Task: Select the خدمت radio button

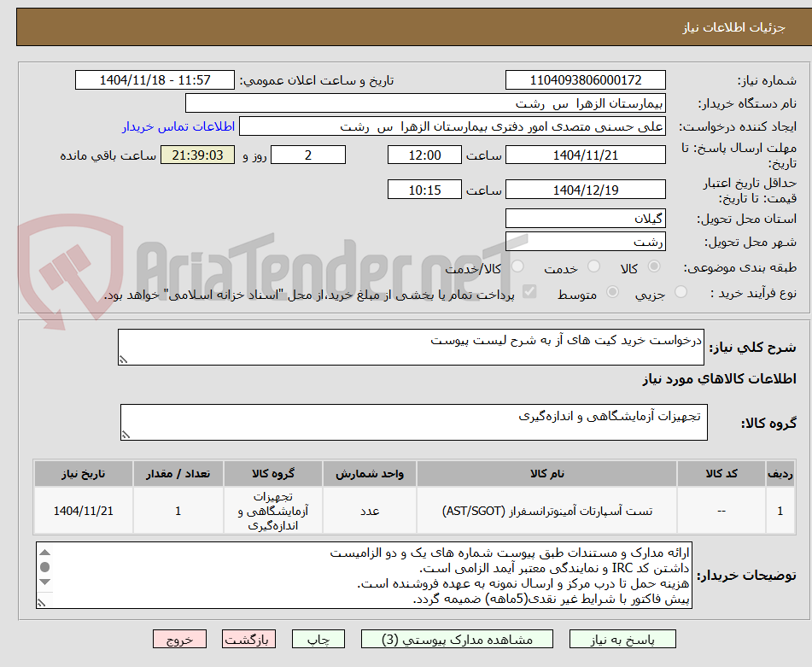Action: tap(594, 266)
